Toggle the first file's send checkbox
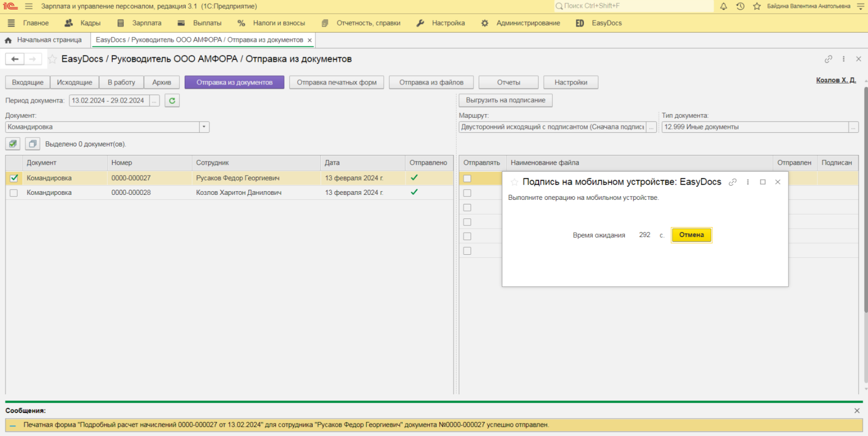The width and height of the screenshot is (868, 436). click(x=467, y=179)
